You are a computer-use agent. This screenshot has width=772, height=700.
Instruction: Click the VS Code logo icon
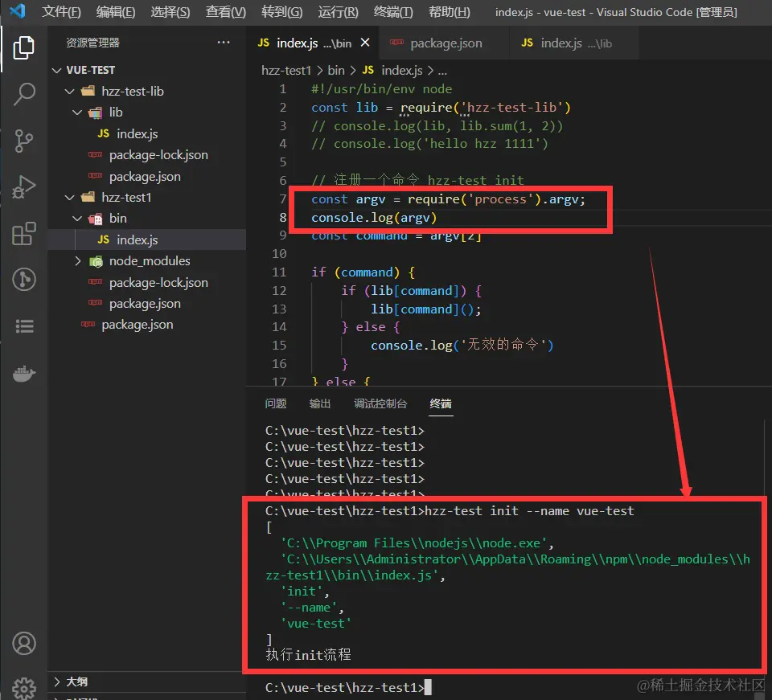coord(17,10)
